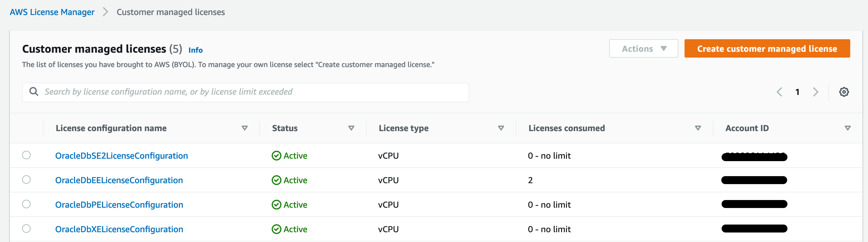Click Active status icon for OracleDbXELicenseConfiguration

(x=276, y=229)
